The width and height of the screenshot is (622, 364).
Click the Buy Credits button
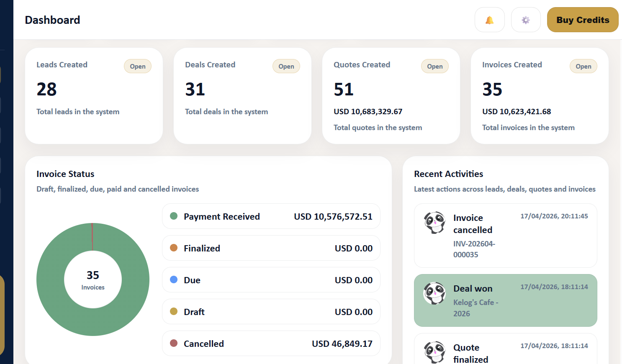point(582,20)
